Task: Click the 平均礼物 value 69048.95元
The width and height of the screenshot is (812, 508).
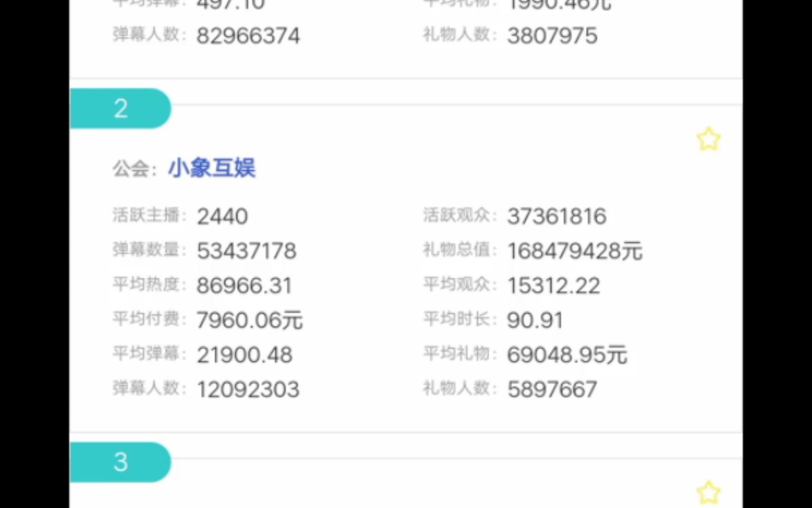Action: point(567,355)
